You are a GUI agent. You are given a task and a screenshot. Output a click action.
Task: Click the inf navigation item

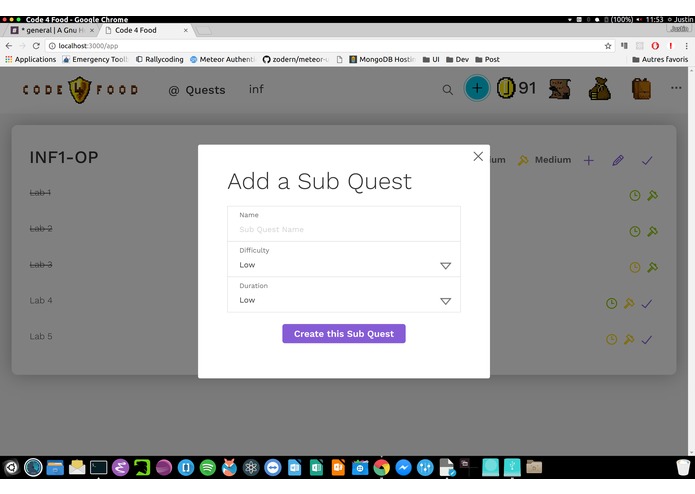(256, 89)
